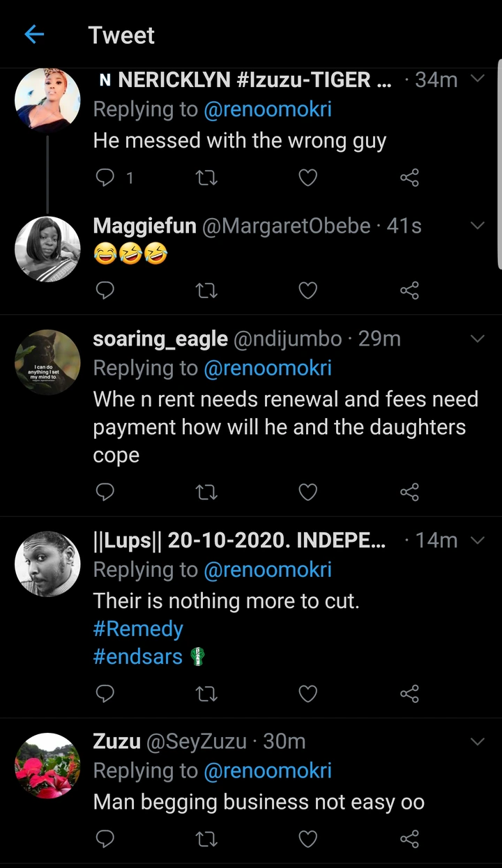Share soaring_eagle's tweet

click(409, 493)
